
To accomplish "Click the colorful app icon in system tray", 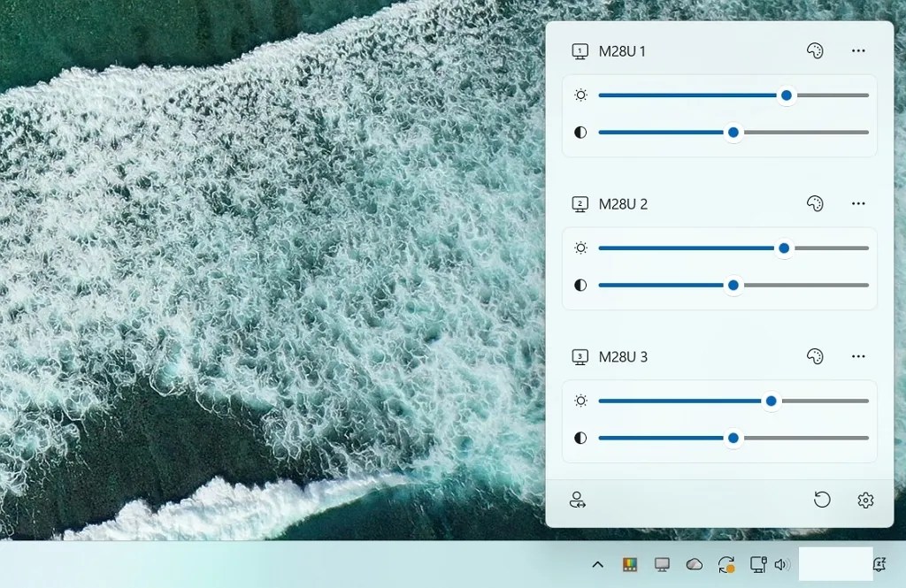I will click(x=630, y=564).
